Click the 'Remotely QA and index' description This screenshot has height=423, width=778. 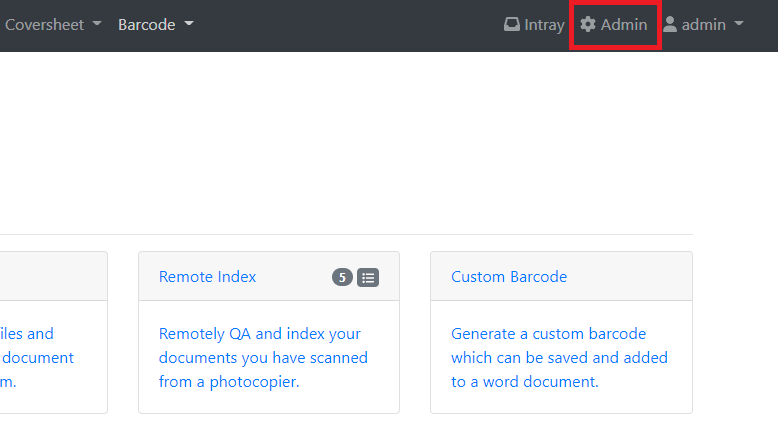pos(263,357)
